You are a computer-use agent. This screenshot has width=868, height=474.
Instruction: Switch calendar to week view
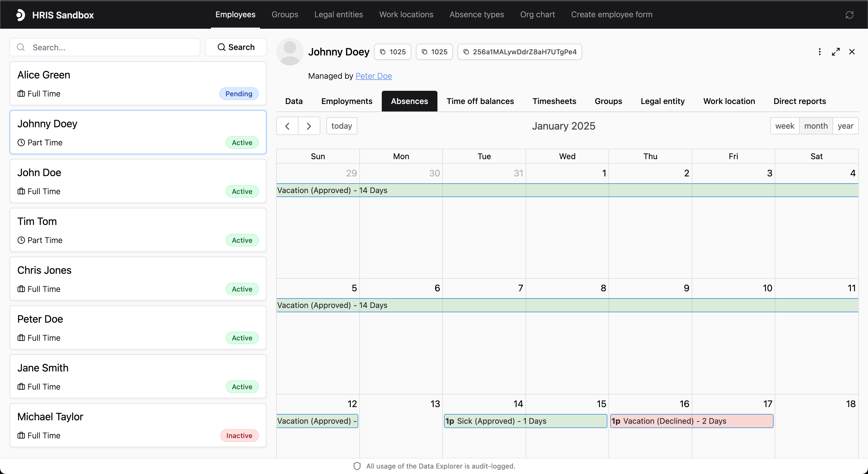pyautogui.click(x=784, y=126)
